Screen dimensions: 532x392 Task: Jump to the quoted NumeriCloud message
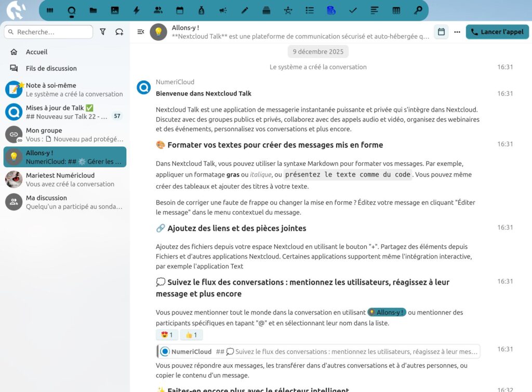[318, 352]
